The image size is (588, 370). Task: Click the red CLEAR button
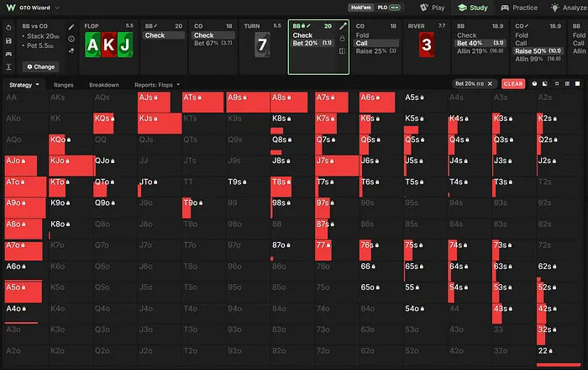pos(513,84)
